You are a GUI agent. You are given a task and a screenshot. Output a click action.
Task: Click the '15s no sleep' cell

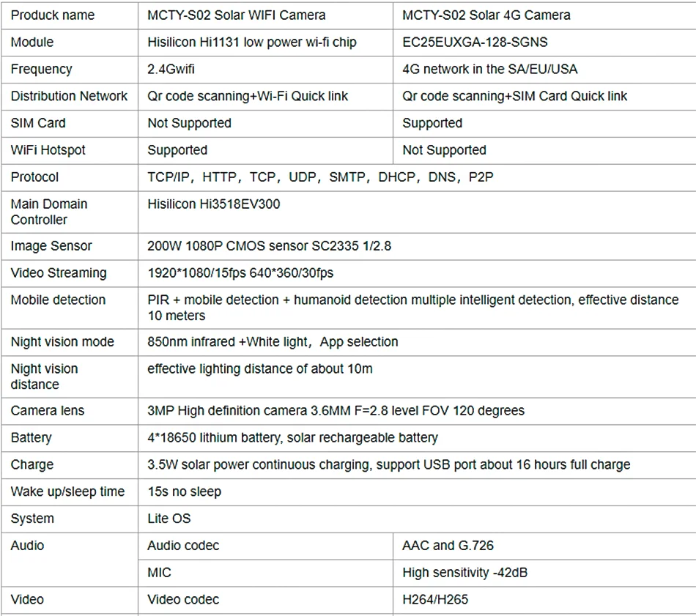point(417,492)
